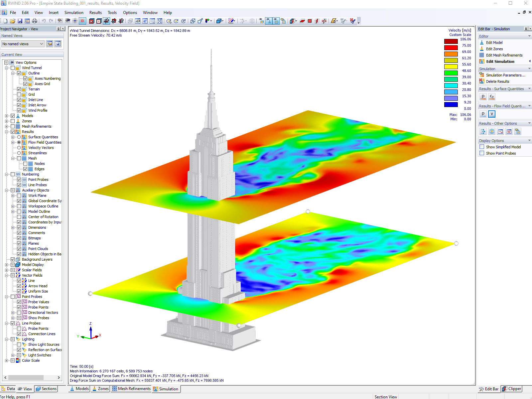Open the Tools menu
Image resolution: width=532 pixels, height=399 pixels.
coord(112,13)
